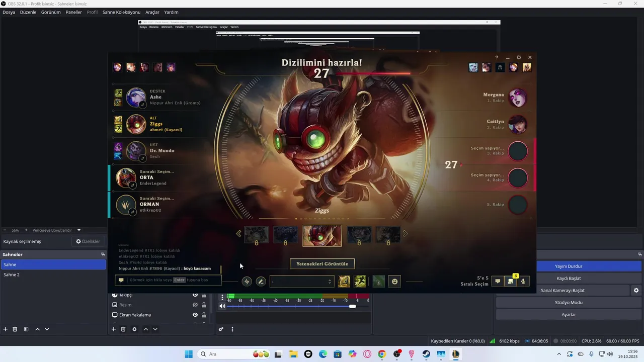Image resolution: width=644 pixels, height=362 pixels.
Task: Adjust the audio volume slider handle
Action: (352, 306)
